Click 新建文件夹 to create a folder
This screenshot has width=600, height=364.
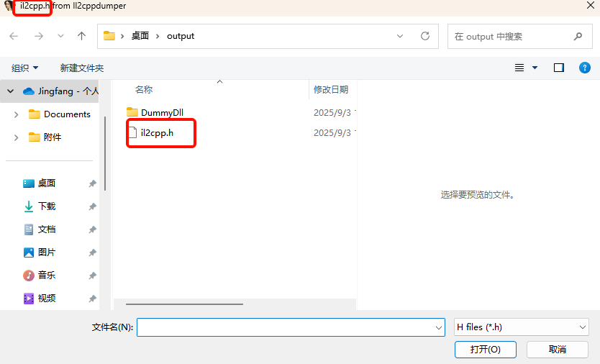point(82,68)
